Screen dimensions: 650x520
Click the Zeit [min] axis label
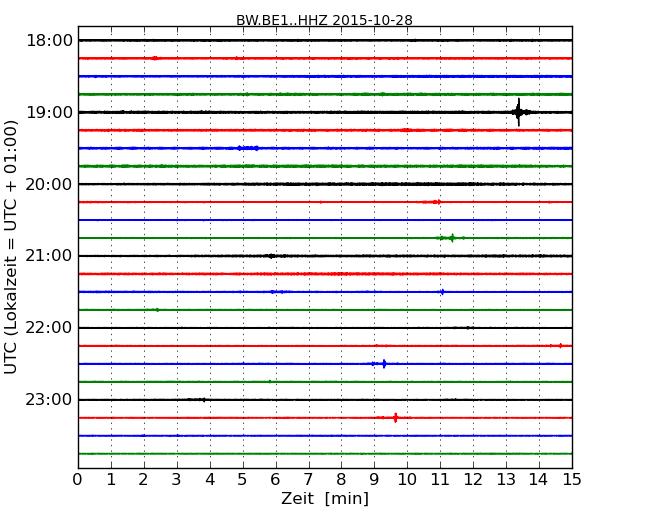pos(325,498)
